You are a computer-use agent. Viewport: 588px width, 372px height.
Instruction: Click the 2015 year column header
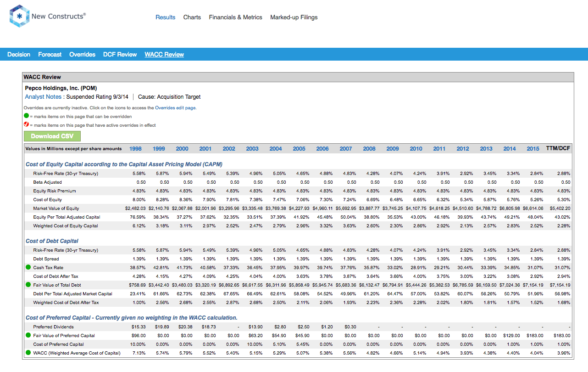[533, 149]
